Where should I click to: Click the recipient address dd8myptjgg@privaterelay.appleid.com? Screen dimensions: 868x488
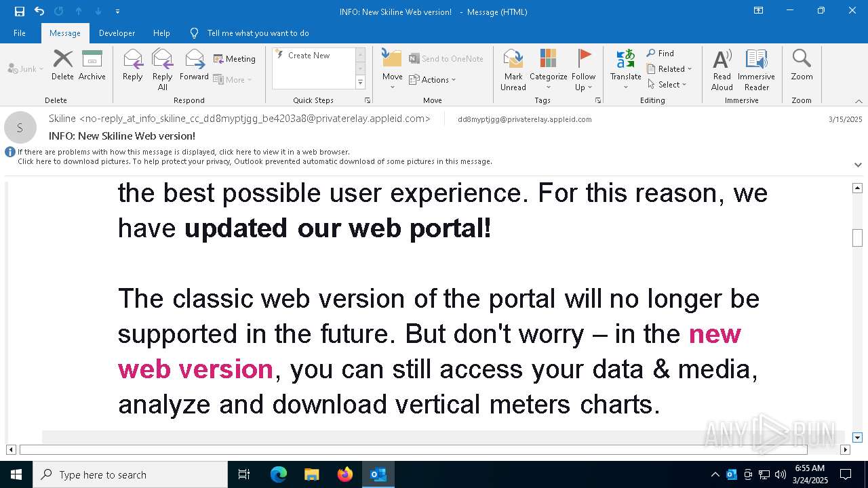tap(524, 119)
